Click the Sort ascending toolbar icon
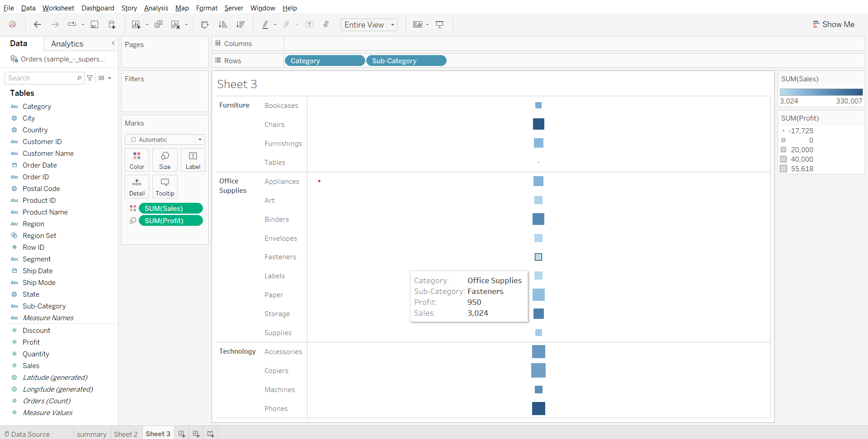This screenshot has height=439, width=868. (222, 25)
